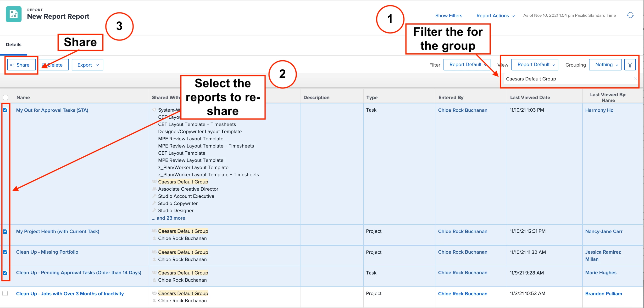Toggle the select-all checkbox in header

6,97
